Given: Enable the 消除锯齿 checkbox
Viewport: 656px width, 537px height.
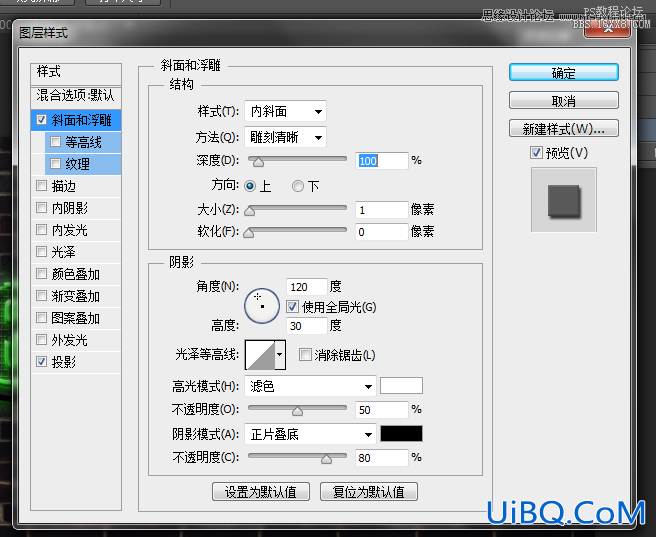Looking at the screenshot, I should click(x=305, y=355).
